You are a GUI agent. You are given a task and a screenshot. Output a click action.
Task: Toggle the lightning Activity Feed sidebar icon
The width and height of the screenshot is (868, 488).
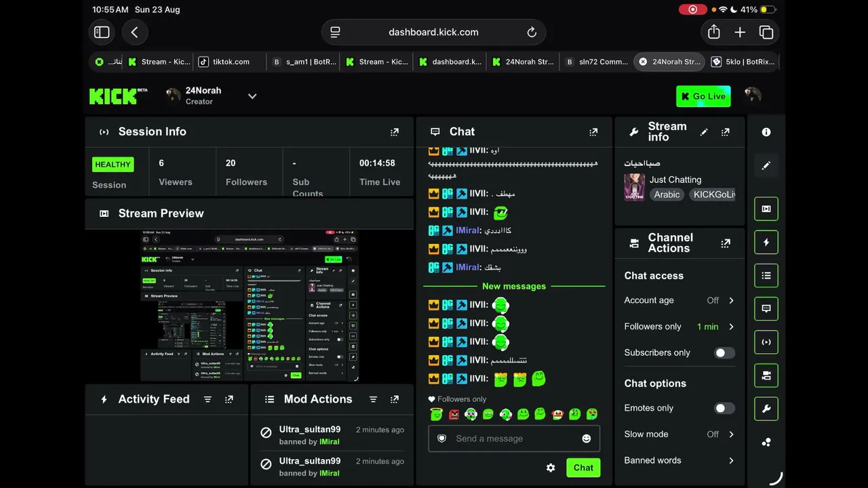766,242
